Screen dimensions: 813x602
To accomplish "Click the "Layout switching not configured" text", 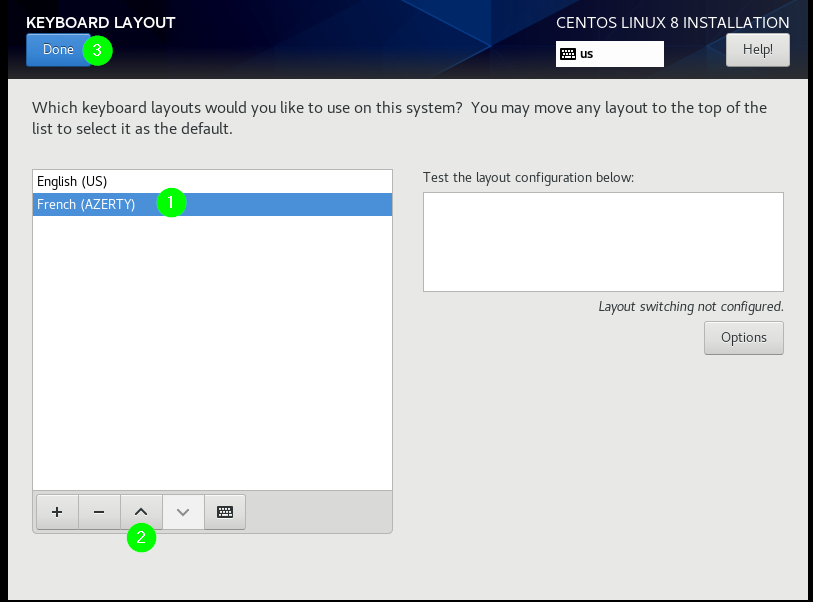I will click(690, 307).
